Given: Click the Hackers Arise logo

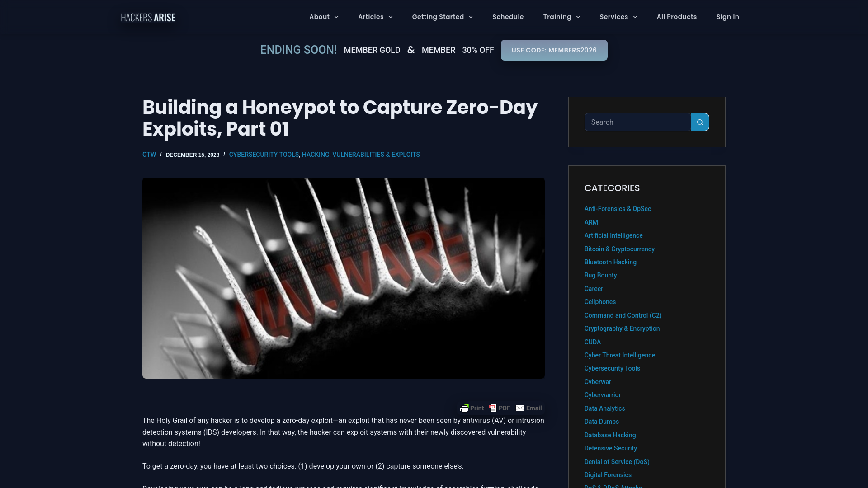Looking at the screenshot, I should point(147,17).
